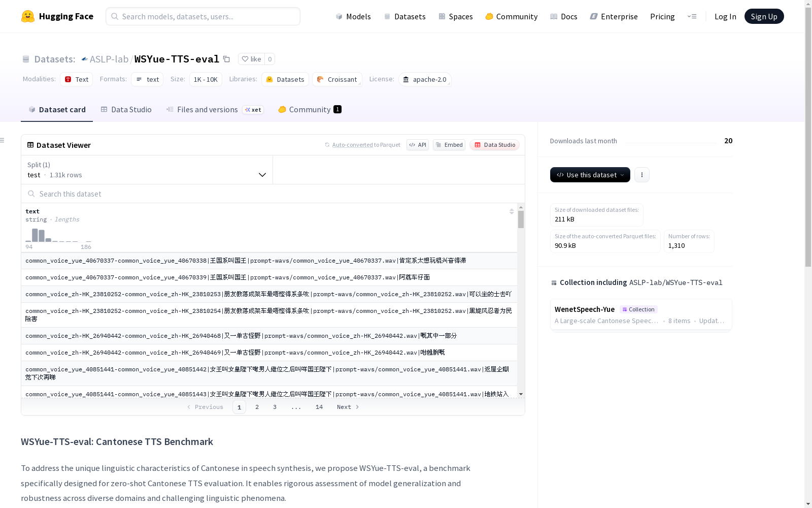The height and width of the screenshot is (508, 812).
Task: Click the ASLP-lab organization link
Action: tap(109, 59)
